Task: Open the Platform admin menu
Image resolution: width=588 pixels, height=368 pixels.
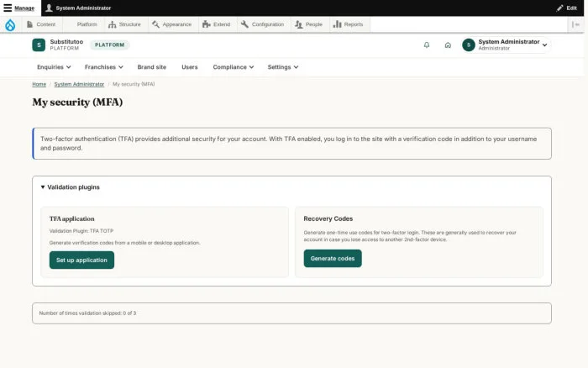Action: (87, 24)
